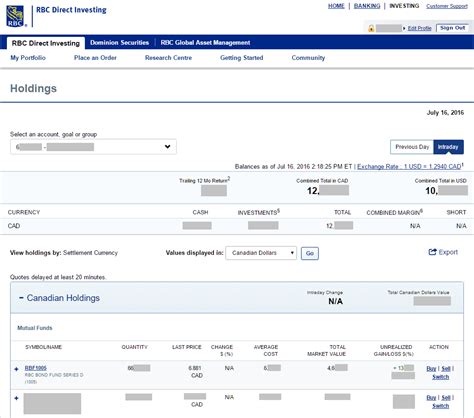Screen dimensions: 474x418
Task: Click the Combined Total in CAD label
Action: pos(322,181)
